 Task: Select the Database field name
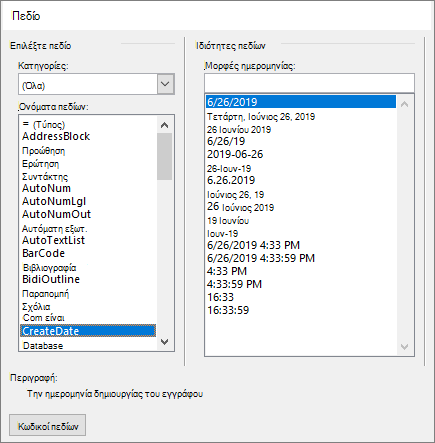click(x=43, y=346)
